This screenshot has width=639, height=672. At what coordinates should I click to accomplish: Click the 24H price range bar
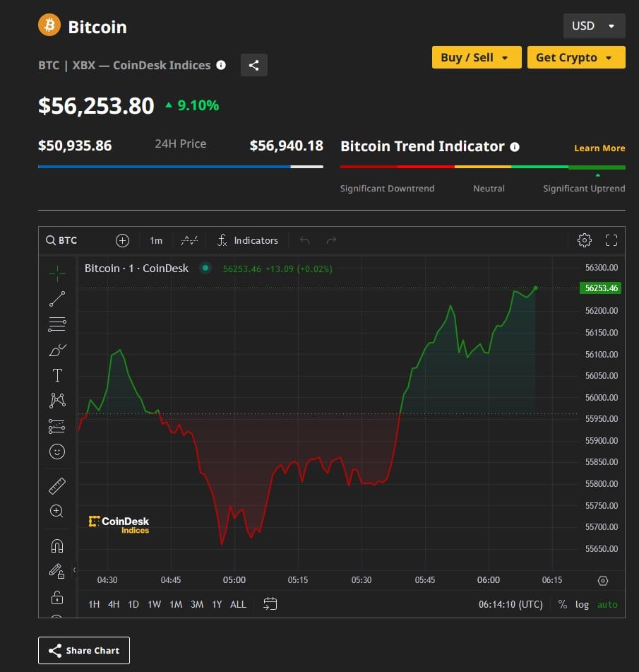click(180, 167)
